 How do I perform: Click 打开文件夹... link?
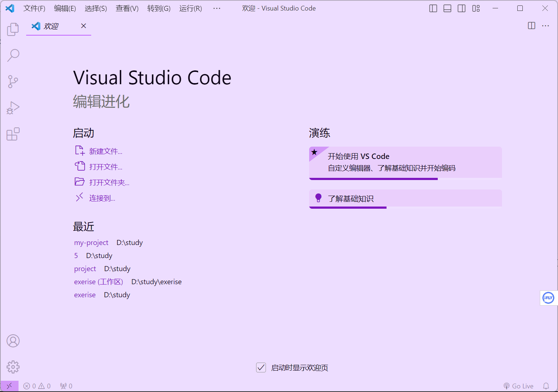coord(102,182)
